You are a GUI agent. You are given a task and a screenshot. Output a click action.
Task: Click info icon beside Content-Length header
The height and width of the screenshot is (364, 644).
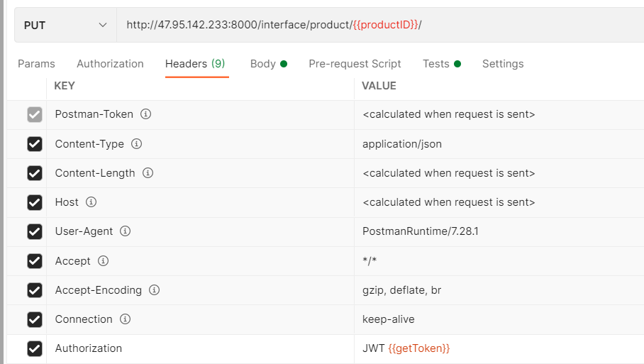click(x=148, y=173)
